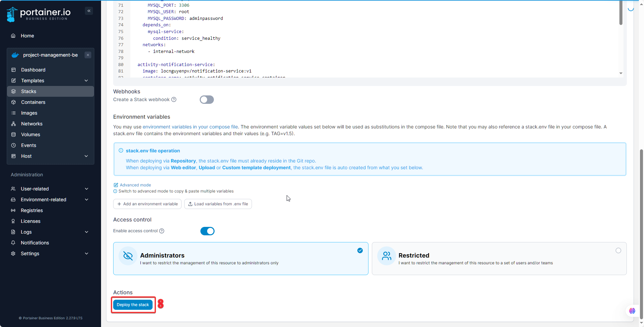Close the project-management-be environment

click(88, 55)
